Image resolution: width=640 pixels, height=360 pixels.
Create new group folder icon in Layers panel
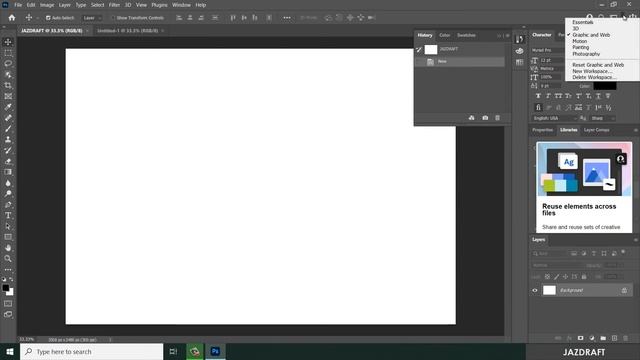(603, 338)
